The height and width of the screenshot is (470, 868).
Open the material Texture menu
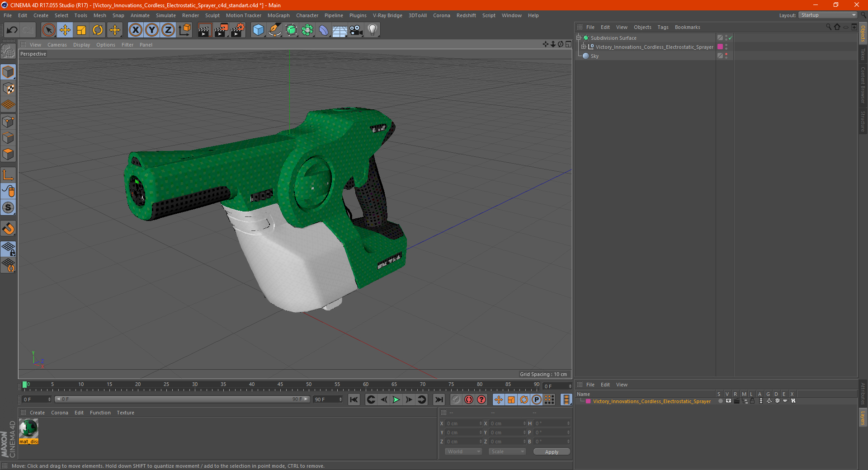point(125,413)
